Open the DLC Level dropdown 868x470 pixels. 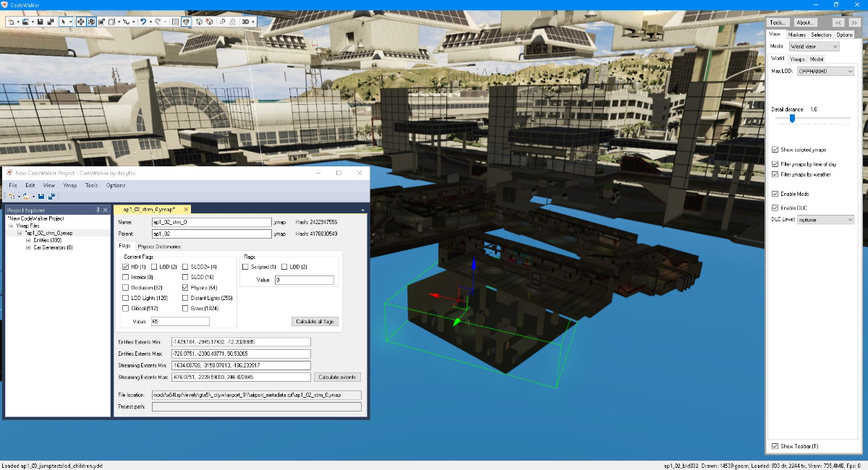825,219
